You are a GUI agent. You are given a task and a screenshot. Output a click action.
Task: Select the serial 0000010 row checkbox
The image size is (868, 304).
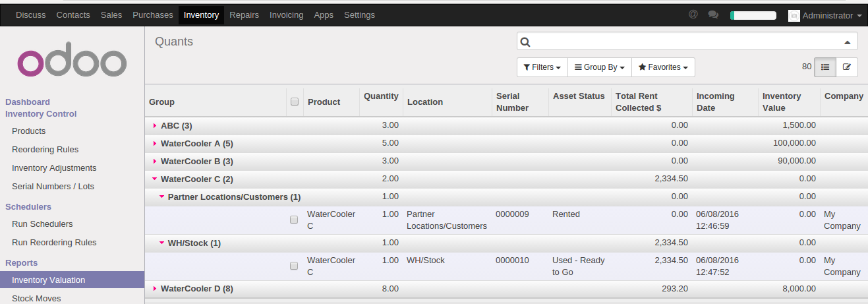[x=294, y=266]
